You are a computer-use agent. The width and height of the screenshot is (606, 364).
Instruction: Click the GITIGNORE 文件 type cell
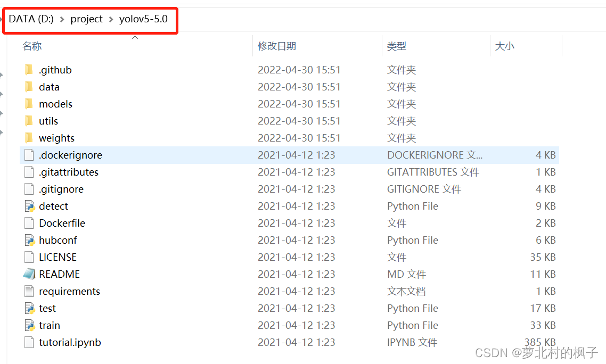tap(424, 189)
